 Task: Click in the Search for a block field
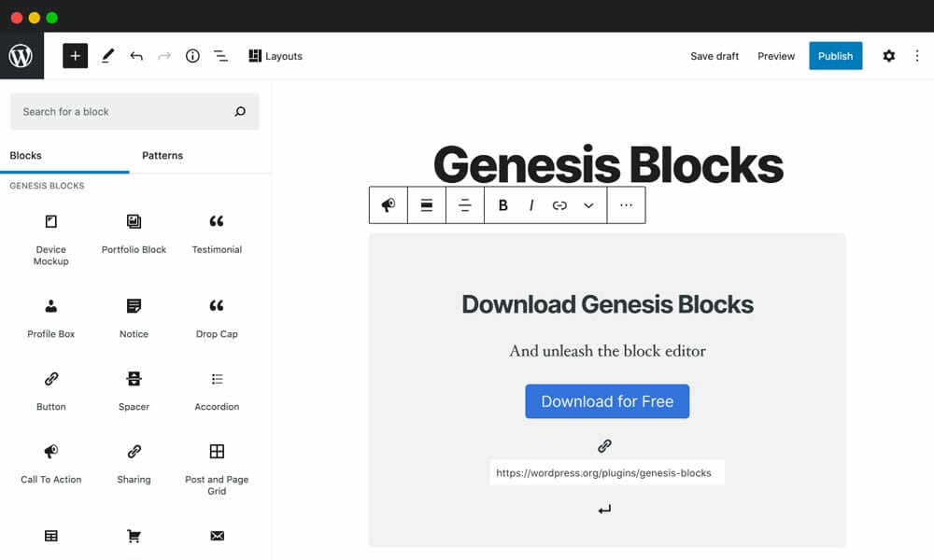coord(134,111)
